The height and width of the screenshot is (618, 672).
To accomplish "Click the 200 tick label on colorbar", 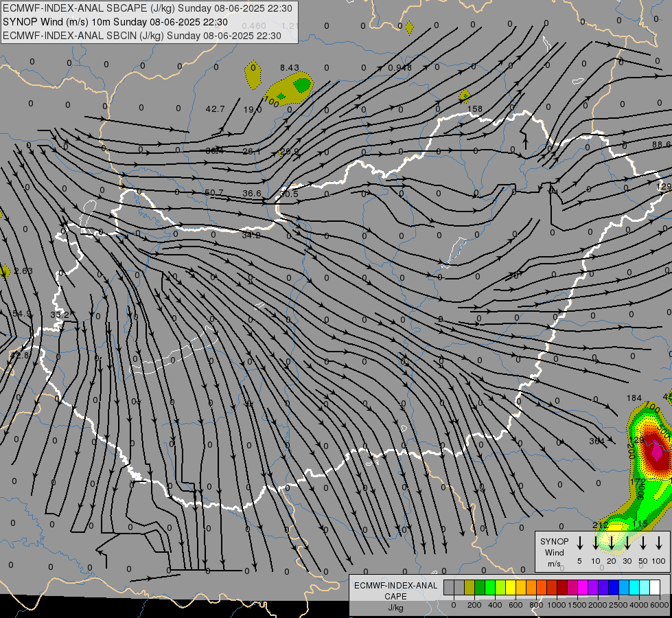I will 474,605.
